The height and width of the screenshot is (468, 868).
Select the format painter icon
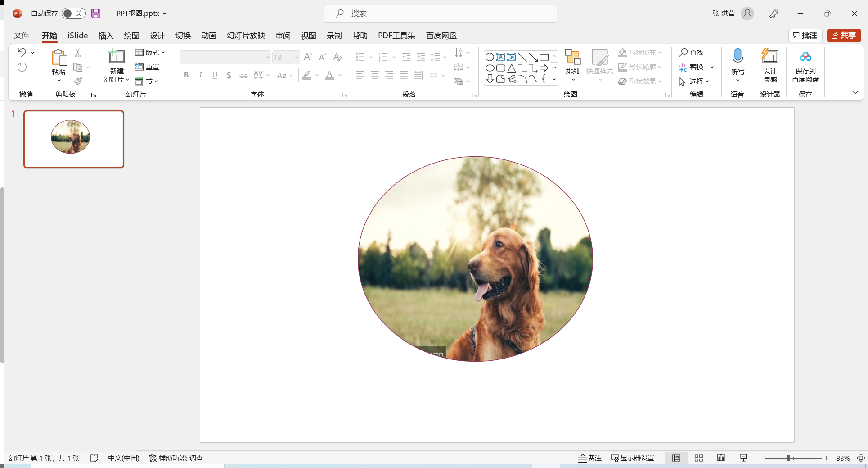pyautogui.click(x=77, y=82)
